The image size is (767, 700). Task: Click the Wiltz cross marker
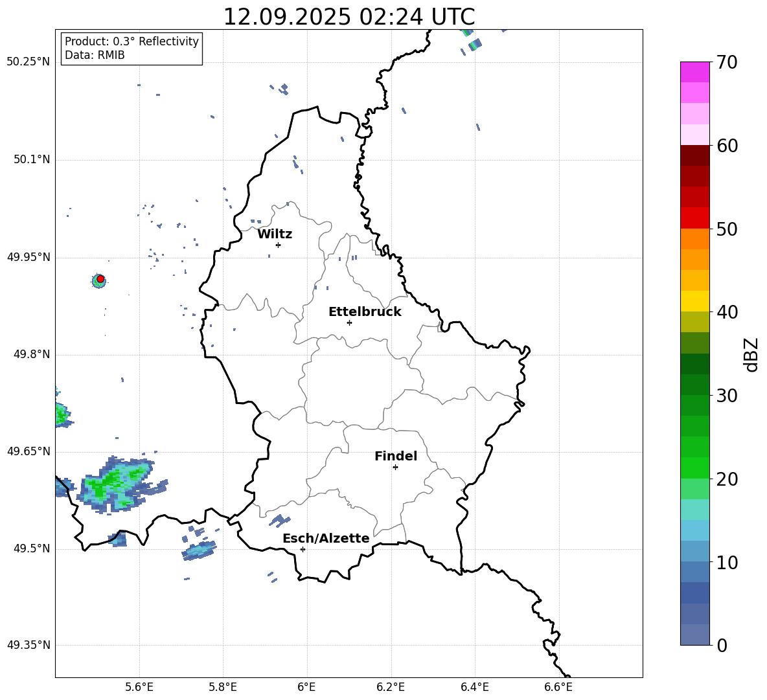coord(278,245)
